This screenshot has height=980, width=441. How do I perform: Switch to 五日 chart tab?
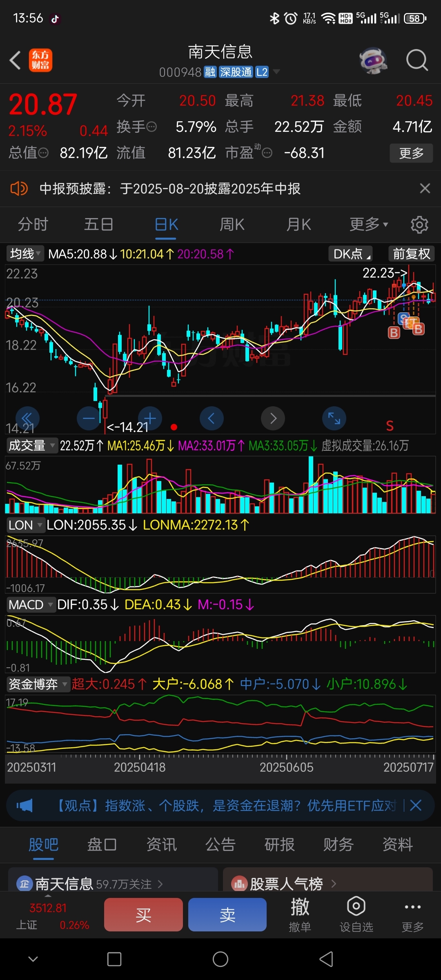pos(99,224)
